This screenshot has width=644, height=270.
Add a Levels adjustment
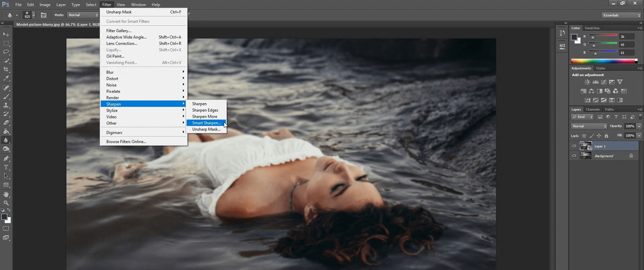pos(595,82)
